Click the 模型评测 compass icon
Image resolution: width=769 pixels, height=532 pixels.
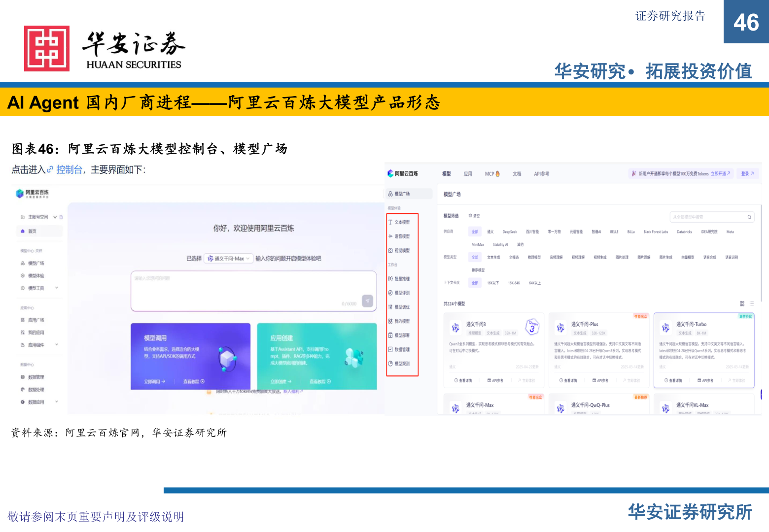[390, 293]
